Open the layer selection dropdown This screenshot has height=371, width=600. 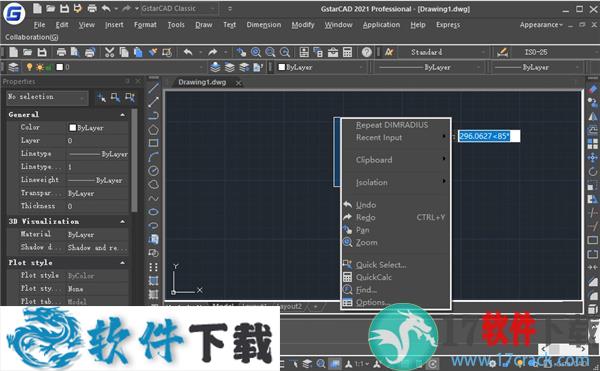(x=201, y=68)
